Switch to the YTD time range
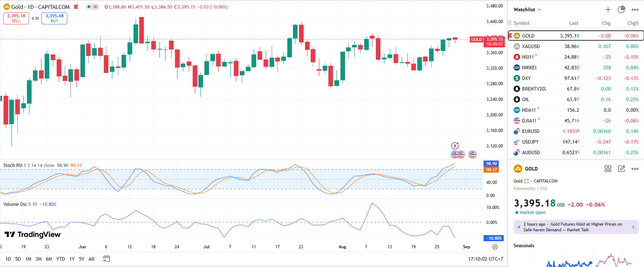Image resolution: width=644 pixels, height=267 pixels. coord(61,259)
